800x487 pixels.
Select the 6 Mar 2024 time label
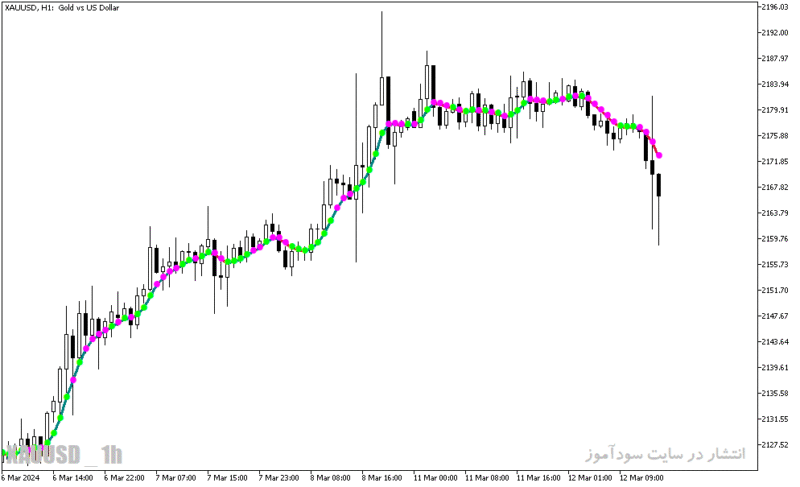(x=20, y=478)
